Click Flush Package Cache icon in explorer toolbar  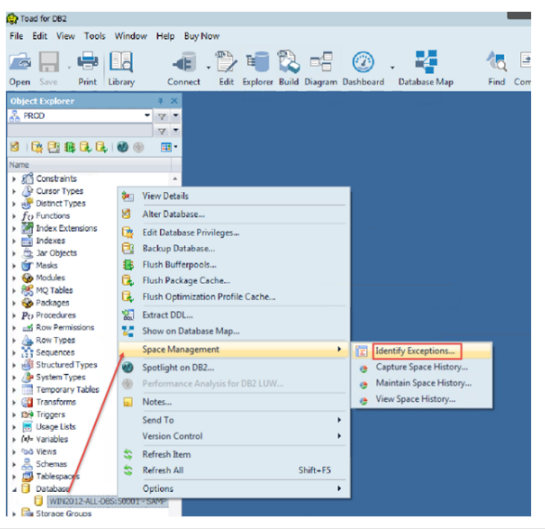pos(86,147)
